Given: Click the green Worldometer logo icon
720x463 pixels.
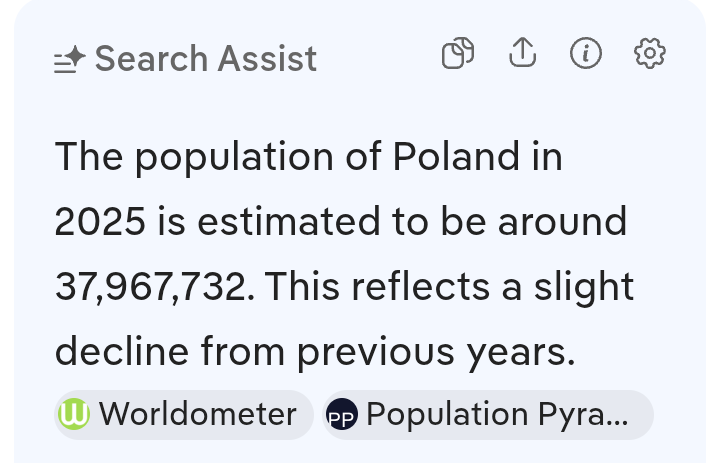Looking at the screenshot, I should [75, 414].
